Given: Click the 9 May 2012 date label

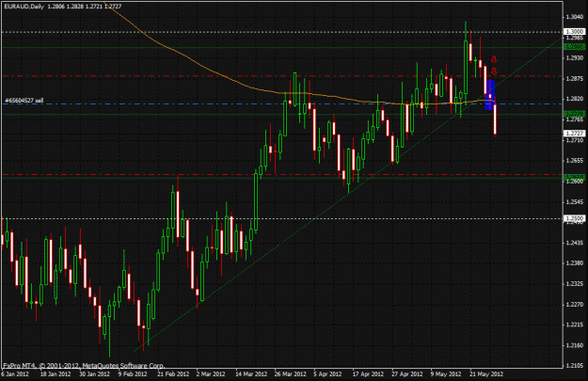Looking at the screenshot, I should 446,373.
